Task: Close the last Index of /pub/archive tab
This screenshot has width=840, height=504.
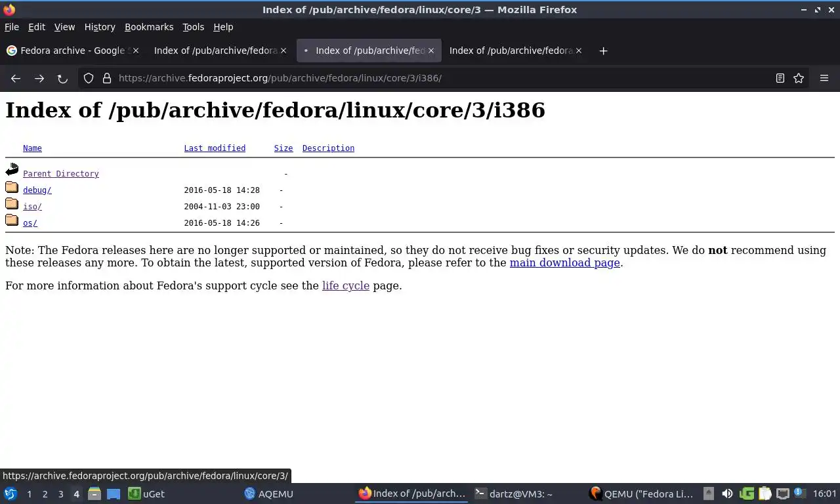Action: [x=579, y=51]
